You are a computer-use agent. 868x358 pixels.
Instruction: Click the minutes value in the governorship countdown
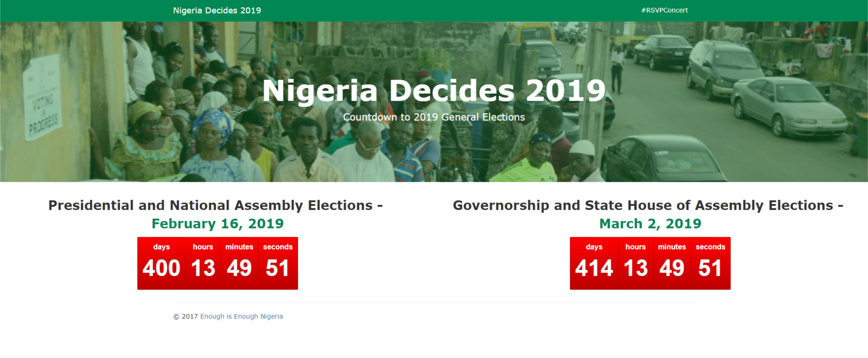point(672,268)
